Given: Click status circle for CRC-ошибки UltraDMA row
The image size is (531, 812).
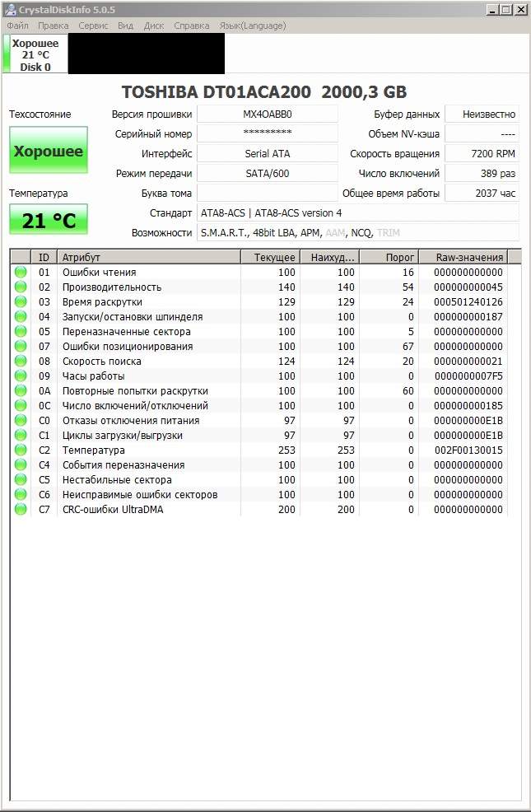Looking at the screenshot, I should [21, 510].
